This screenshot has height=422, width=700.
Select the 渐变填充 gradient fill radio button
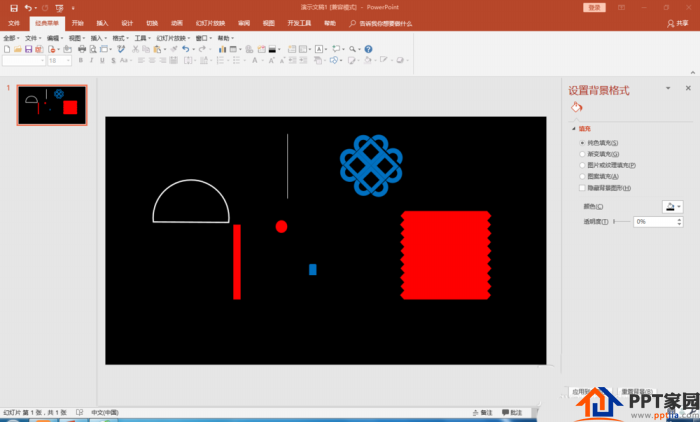(582, 154)
